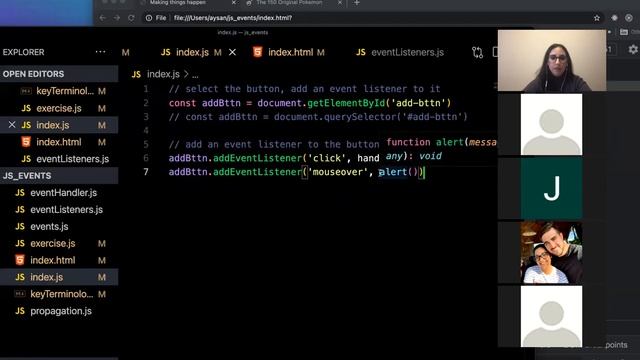Click the breadcrumb ellipsis after index.js
Screen dimensions: 640x360
(196, 75)
